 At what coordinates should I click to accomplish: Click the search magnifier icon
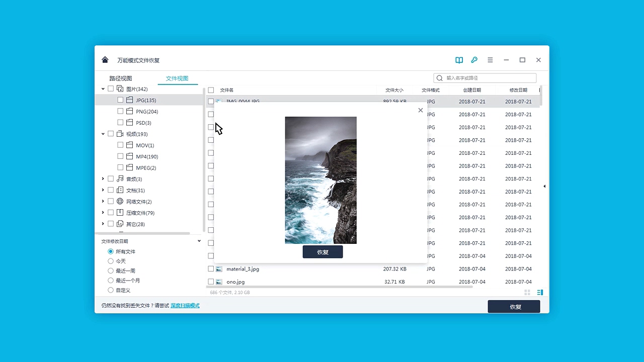point(440,78)
